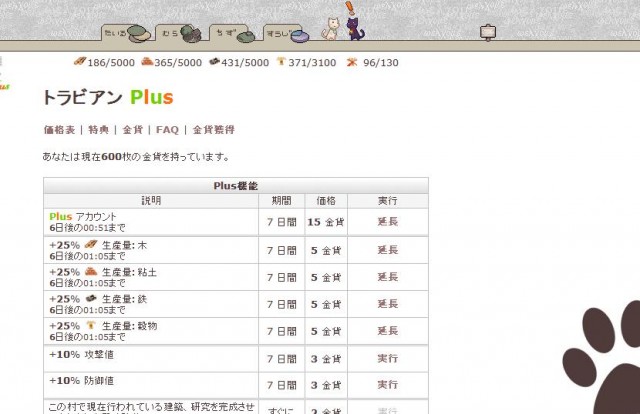640x414 pixels.
Task: Click the white cat icon
Action: [x=331, y=29]
